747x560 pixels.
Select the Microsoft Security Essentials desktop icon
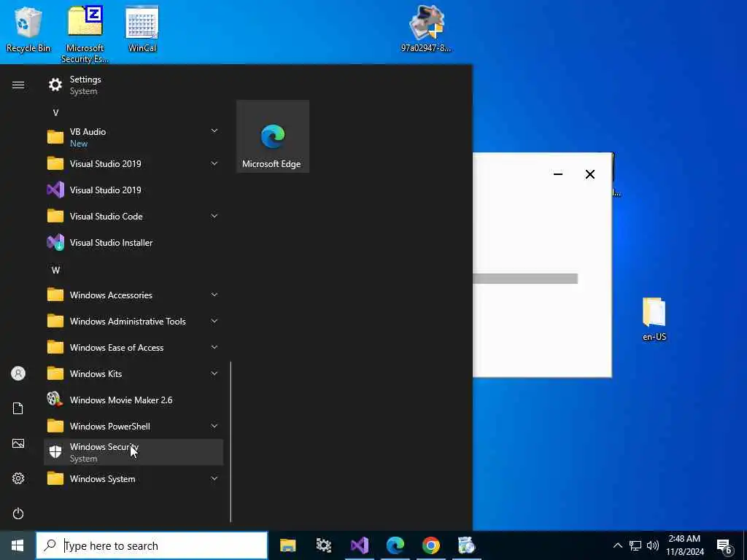[85, 34]
